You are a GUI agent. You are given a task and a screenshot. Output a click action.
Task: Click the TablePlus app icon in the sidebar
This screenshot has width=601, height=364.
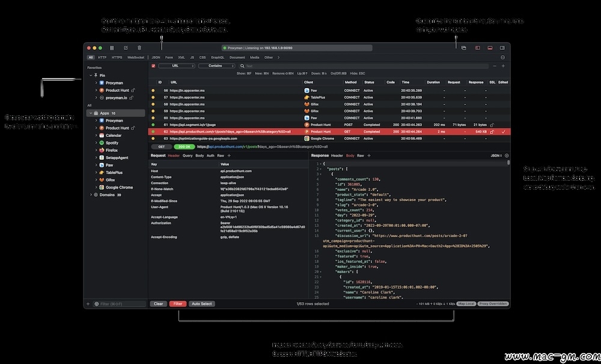(x=102, y=172)
